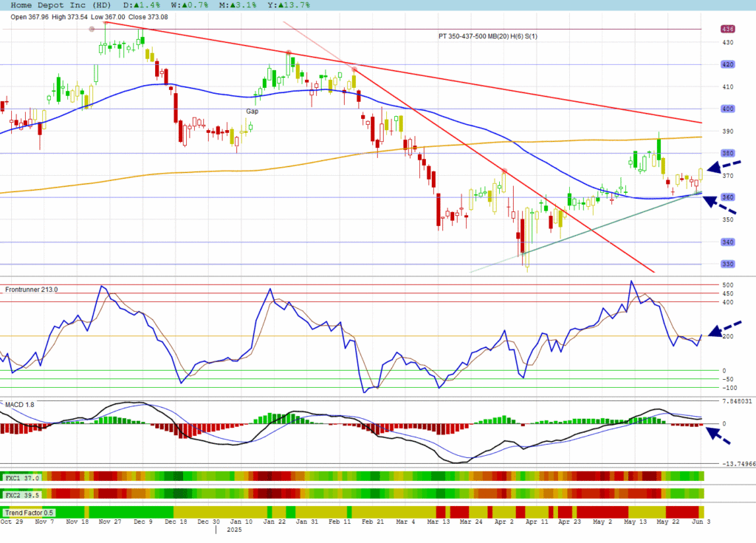Click the Jan 22 date label
The image size is (756, 543).
pos(274,522)
